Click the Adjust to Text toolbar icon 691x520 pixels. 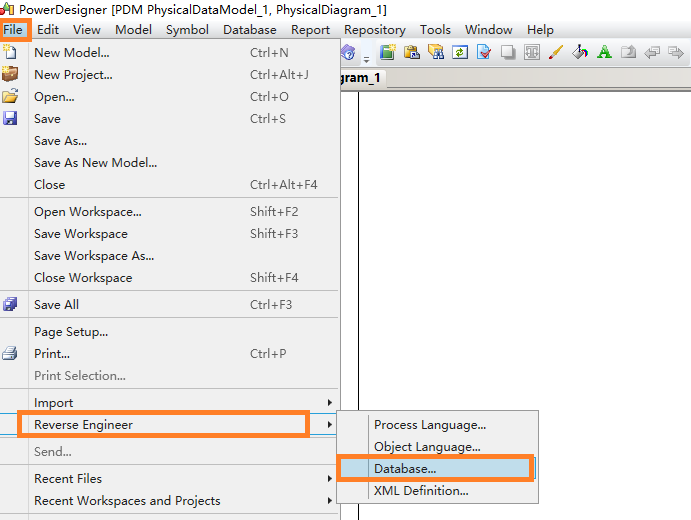point(532,52)
